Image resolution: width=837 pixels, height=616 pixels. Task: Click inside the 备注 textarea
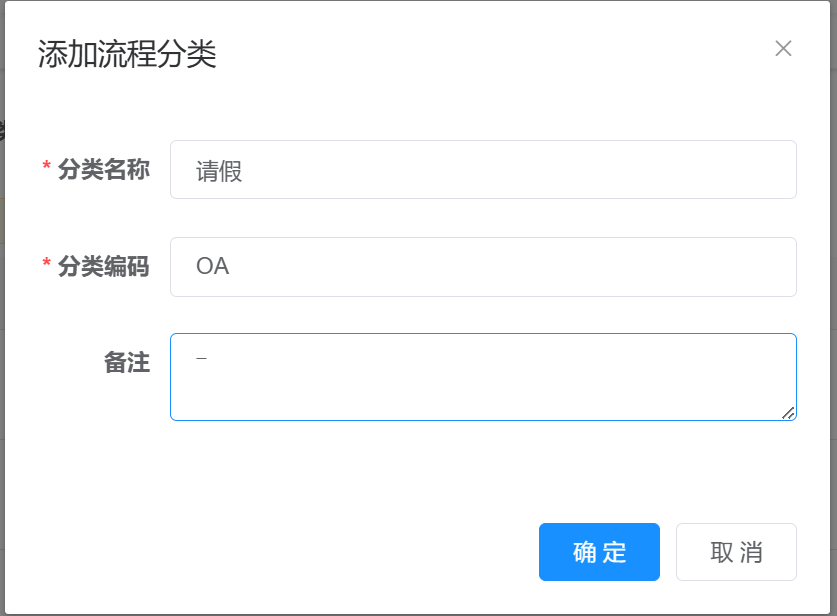click(480, 385)
